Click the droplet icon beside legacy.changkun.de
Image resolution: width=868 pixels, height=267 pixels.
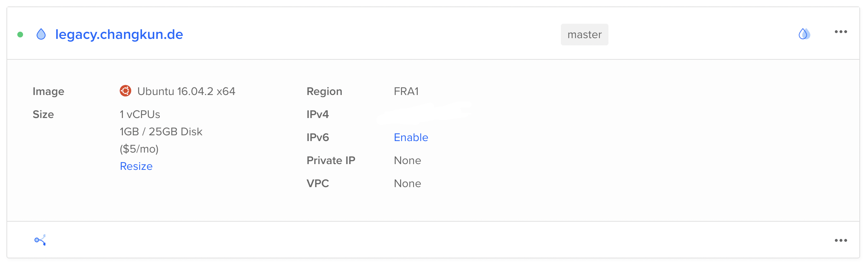41,35
